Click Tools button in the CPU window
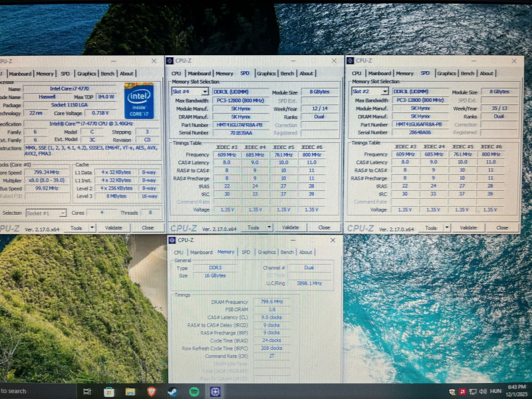This screenshot has height=399, width=532. (76, 228)
